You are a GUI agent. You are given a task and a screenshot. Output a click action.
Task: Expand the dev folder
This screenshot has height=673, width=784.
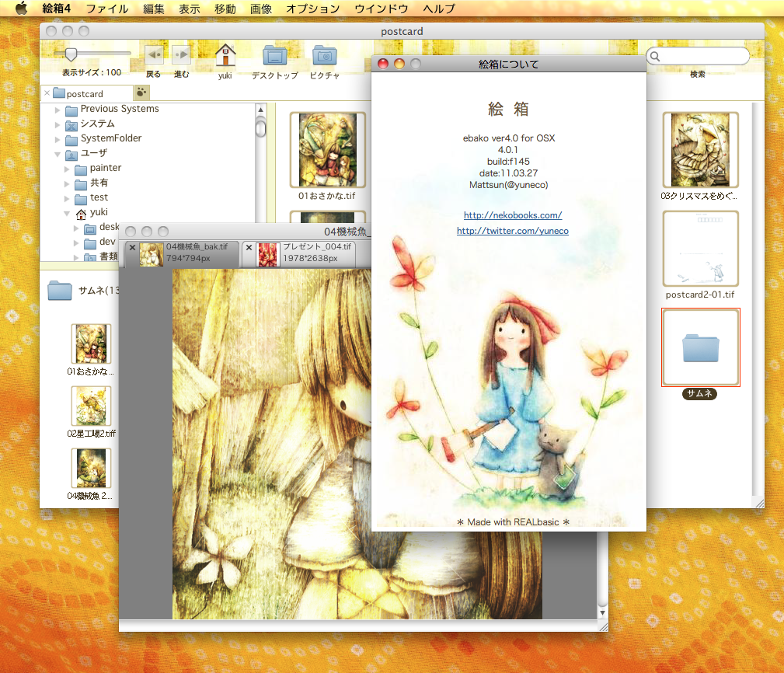[76, 242]
